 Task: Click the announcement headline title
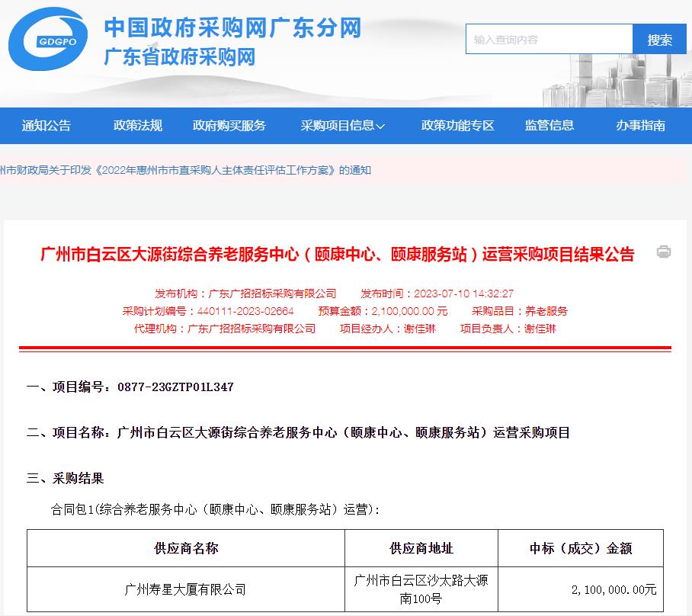click(x=337, y=255)
